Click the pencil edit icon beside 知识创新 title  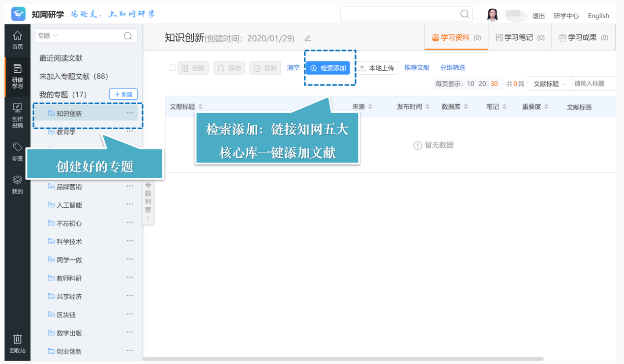pos(308,38)
